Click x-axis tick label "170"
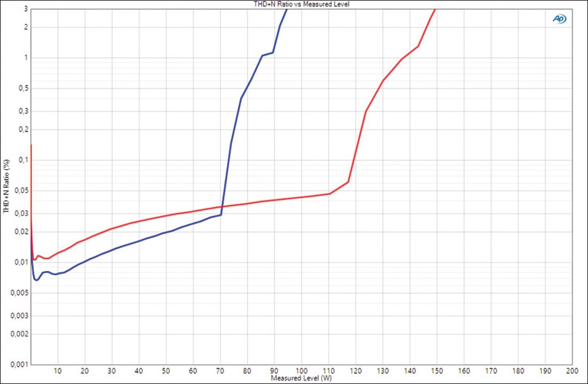Screen dimensions: 588x384 491,371
